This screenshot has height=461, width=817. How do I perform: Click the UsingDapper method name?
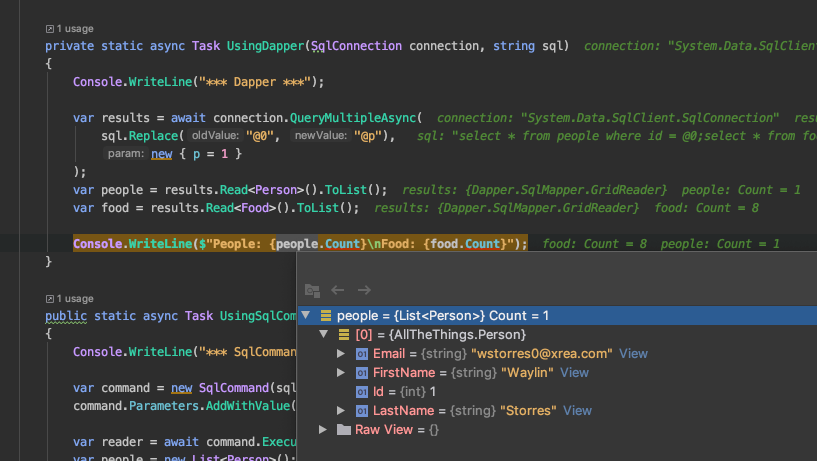pyautogui.click(x=265, y=46)
